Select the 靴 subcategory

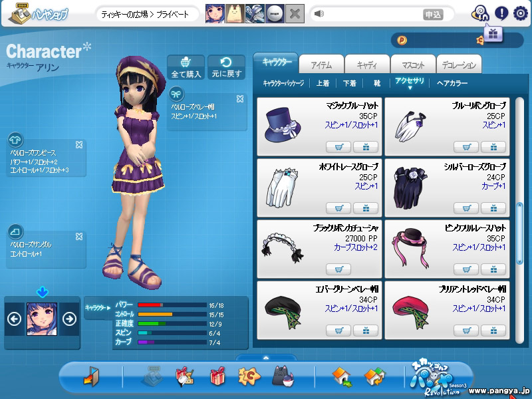377,83
